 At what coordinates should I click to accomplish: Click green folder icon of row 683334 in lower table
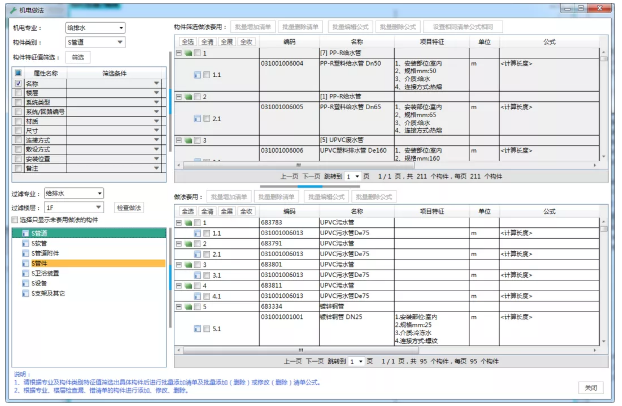188,307
